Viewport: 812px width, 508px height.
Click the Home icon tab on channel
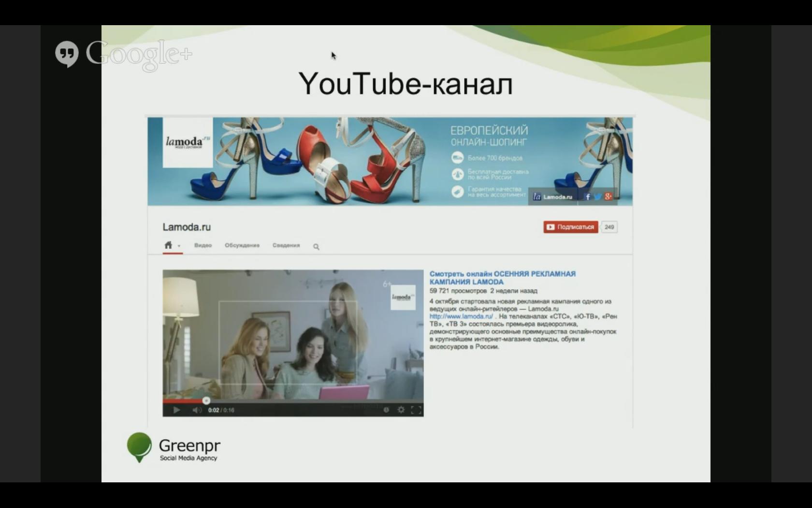168,245
